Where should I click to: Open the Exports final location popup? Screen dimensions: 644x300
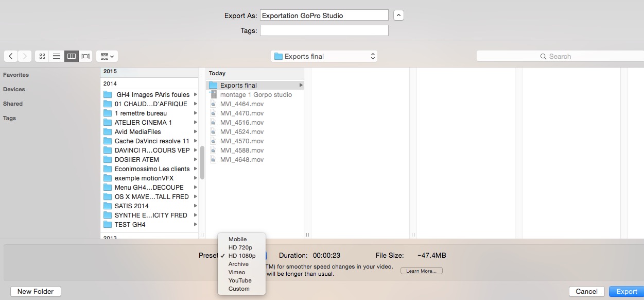pos(324,56)
